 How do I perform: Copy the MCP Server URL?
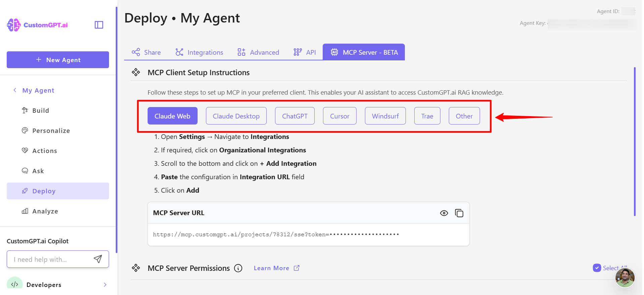459,213
